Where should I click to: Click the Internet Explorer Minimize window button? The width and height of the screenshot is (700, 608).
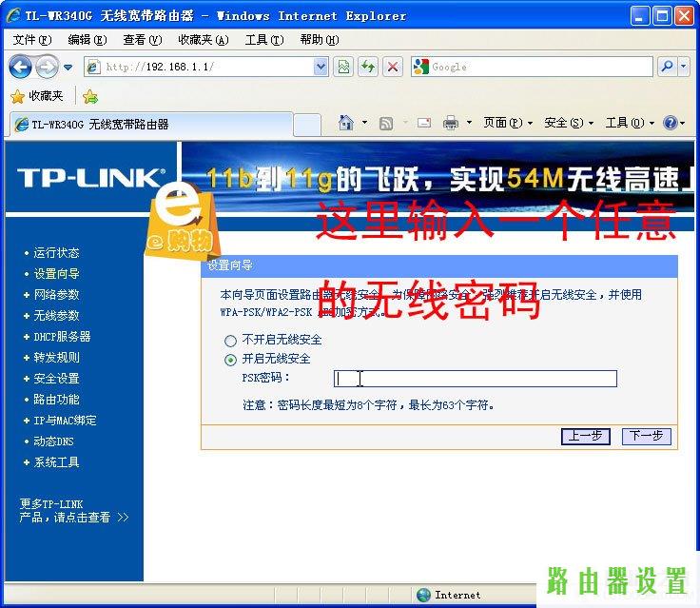point(640,16)
